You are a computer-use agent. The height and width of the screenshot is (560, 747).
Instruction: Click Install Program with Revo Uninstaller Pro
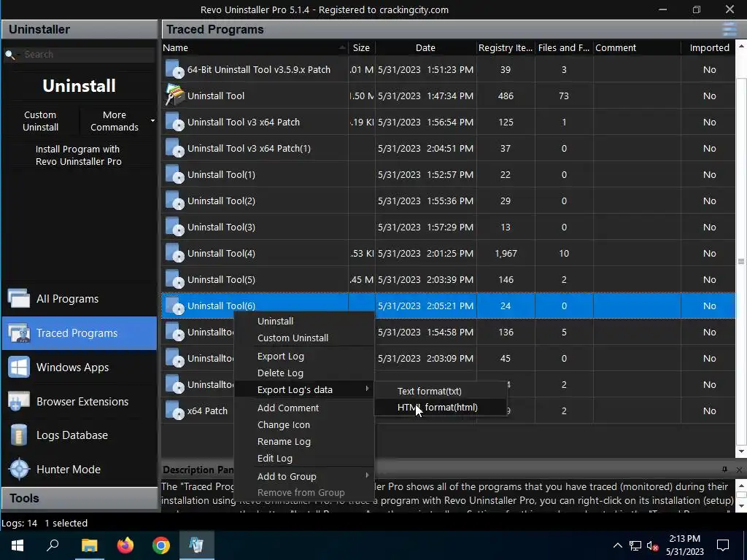[x=79, y=155]
